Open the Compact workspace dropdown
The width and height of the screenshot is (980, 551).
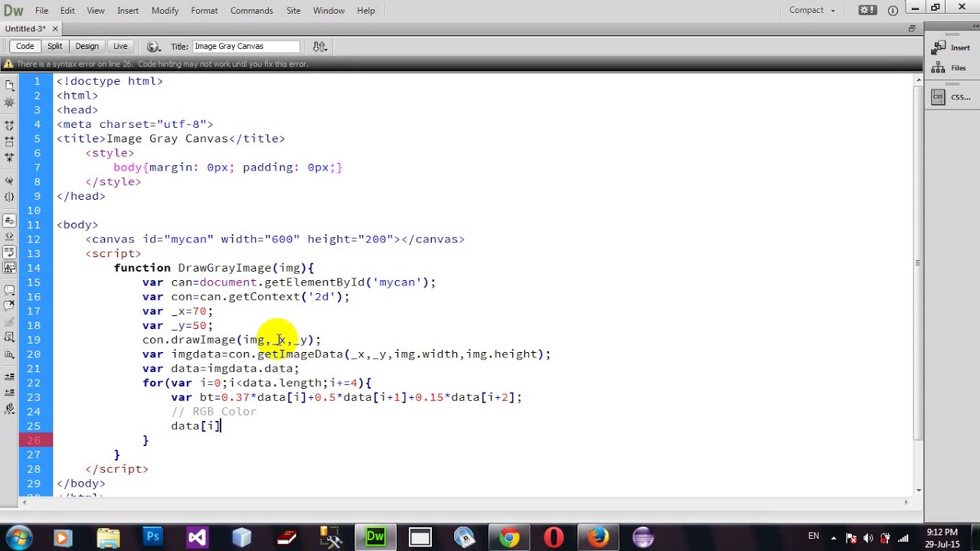point(812,10)
